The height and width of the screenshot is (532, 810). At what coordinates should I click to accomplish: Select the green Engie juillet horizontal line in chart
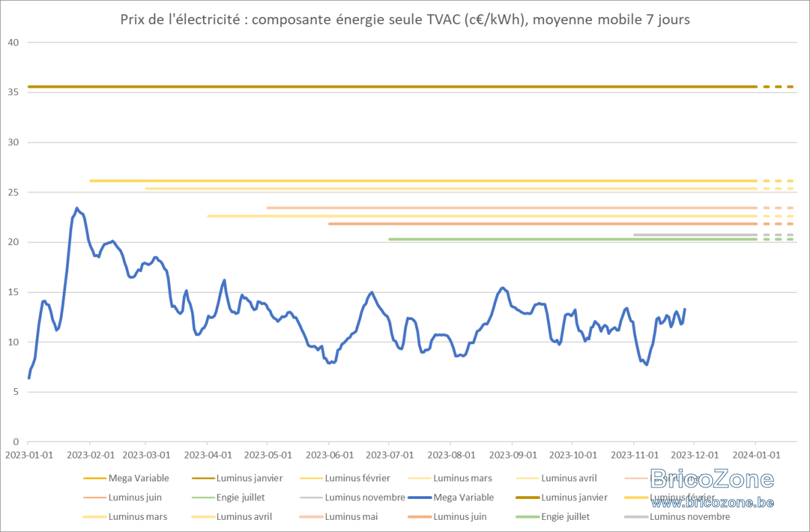click(x=572, y=239)
